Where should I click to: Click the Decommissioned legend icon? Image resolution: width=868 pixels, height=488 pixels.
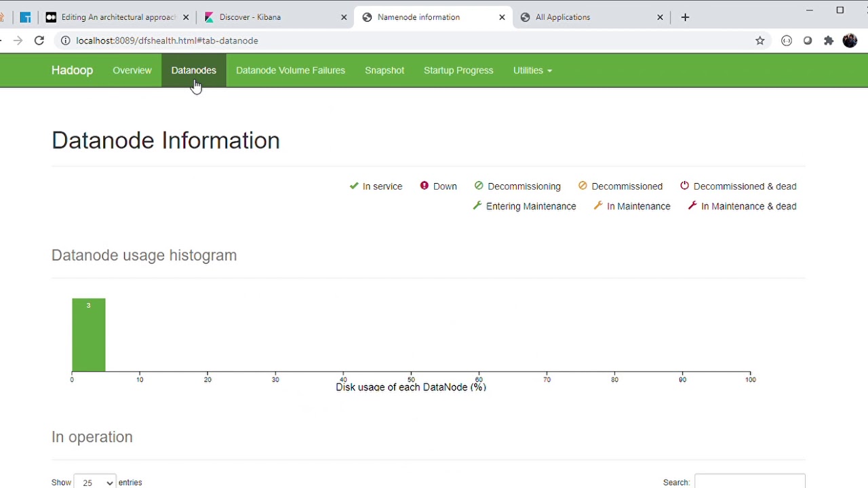pyautogui.click(x=582, y=186)
